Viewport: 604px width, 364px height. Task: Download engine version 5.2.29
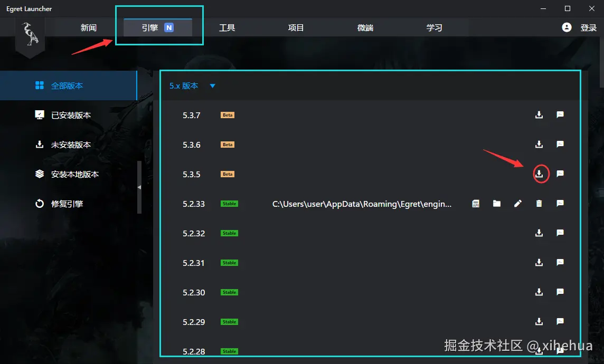click(x=539, y=322)
